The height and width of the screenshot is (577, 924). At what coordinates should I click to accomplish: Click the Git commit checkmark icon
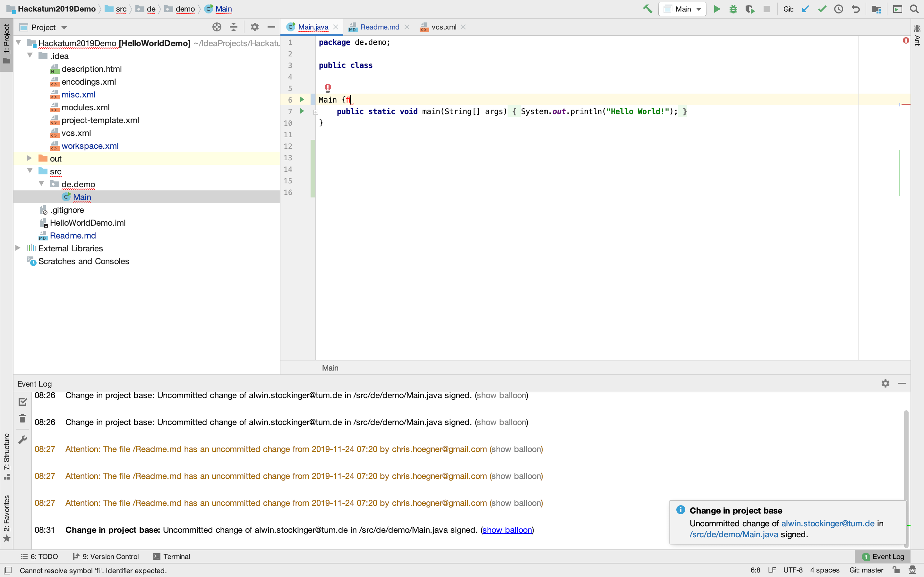822,9
